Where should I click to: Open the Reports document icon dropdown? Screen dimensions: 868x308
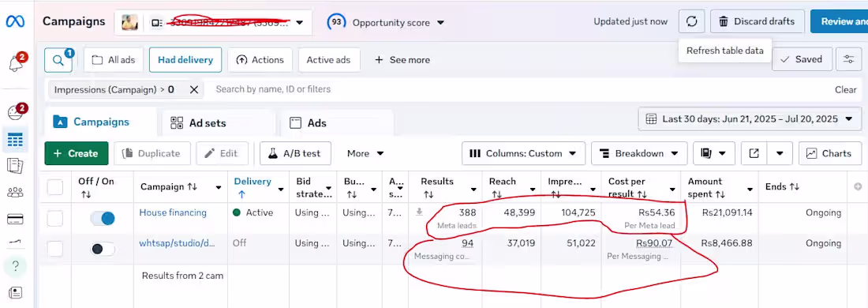pyautogui.click(x=713, y=153)
